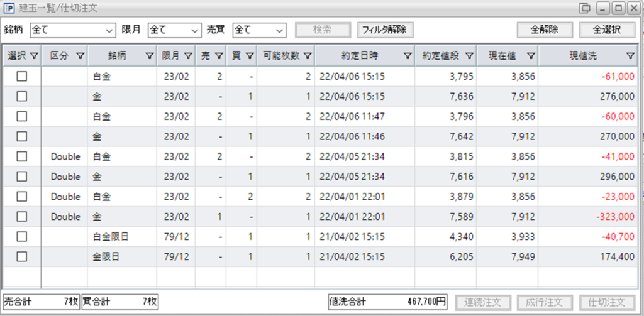Viewport: 644px width, 316px height.
Task: Click the 7,949 current price cell
Action: point(508,256)
